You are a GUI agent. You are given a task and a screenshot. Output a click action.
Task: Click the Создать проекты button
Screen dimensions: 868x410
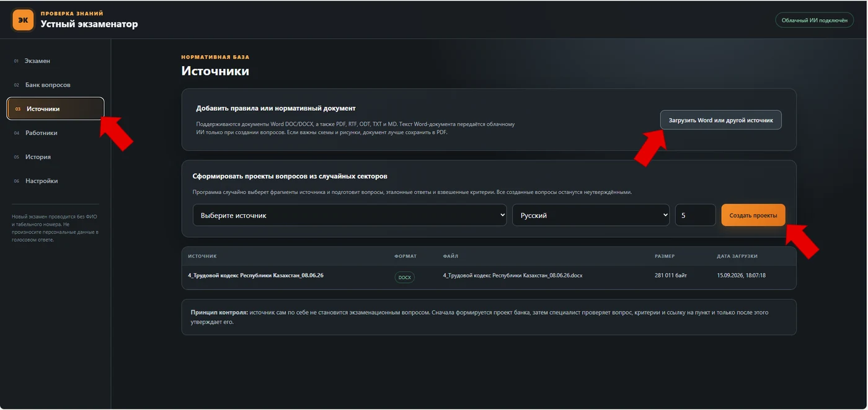753,216
